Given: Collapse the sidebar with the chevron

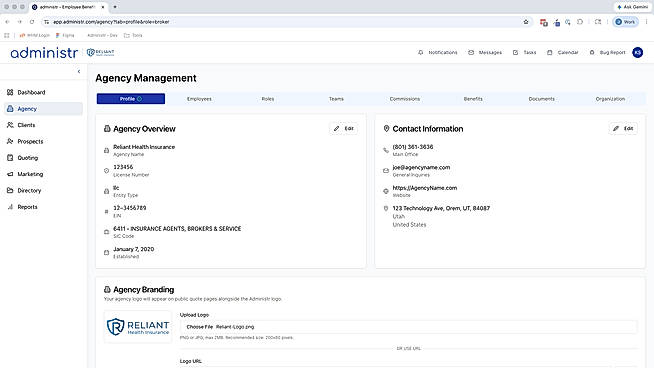Looking at the screenshot, I should point(79,71).
